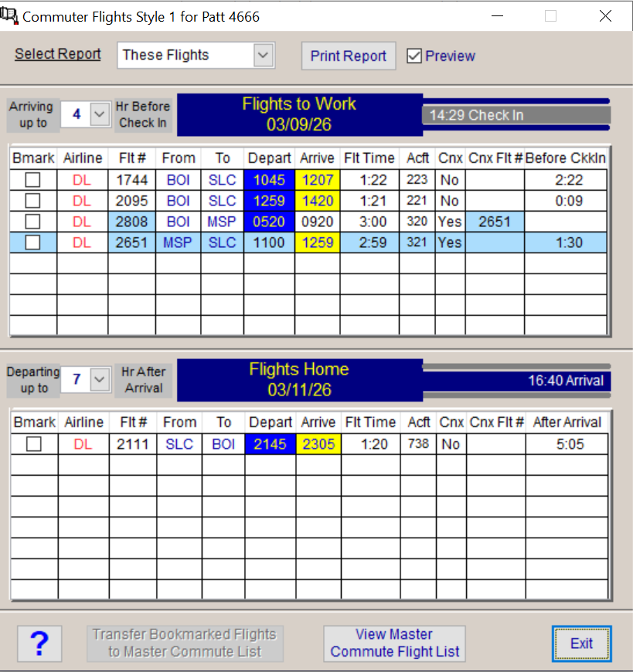Check bookmark box for flight 2111 home
This screenshot has width=633, height=672.
pyautogui.click(x=32, y=444)
